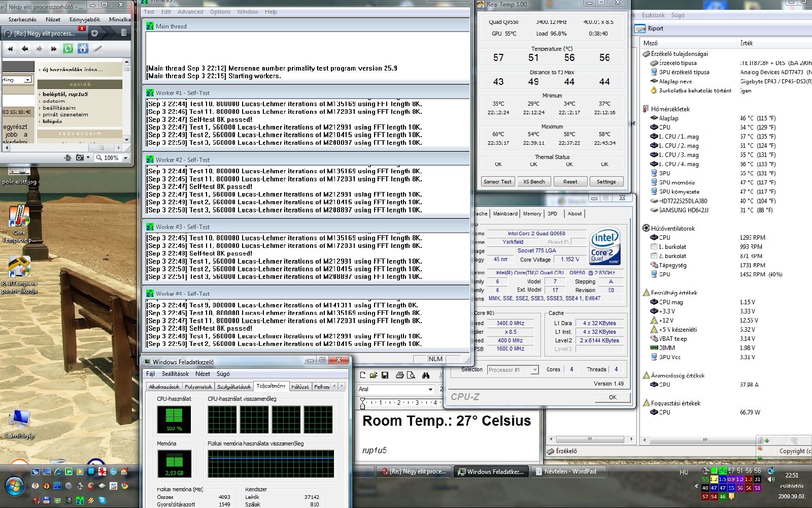Click the Sensor Test button in Real Temp
This screenshot has width=812, height=508.
[x=497, y=182]
